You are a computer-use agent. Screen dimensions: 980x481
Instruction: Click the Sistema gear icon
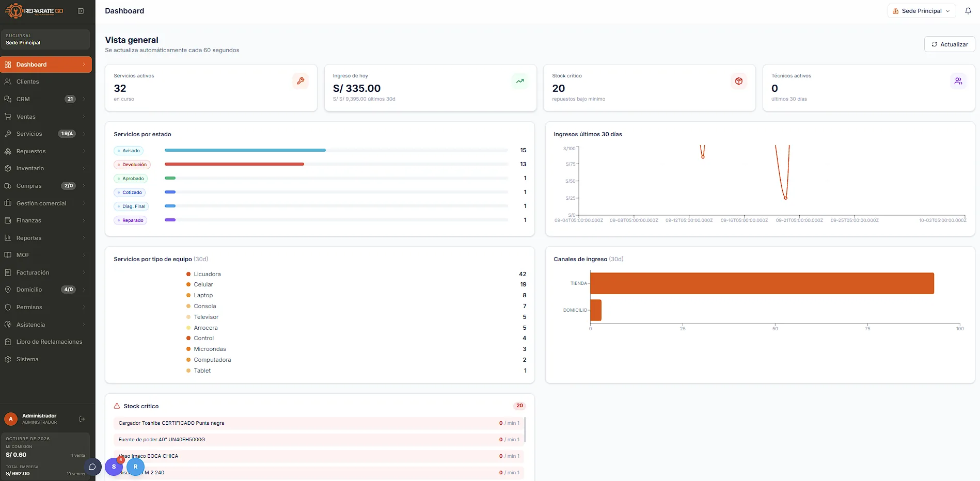coord(8,359)
